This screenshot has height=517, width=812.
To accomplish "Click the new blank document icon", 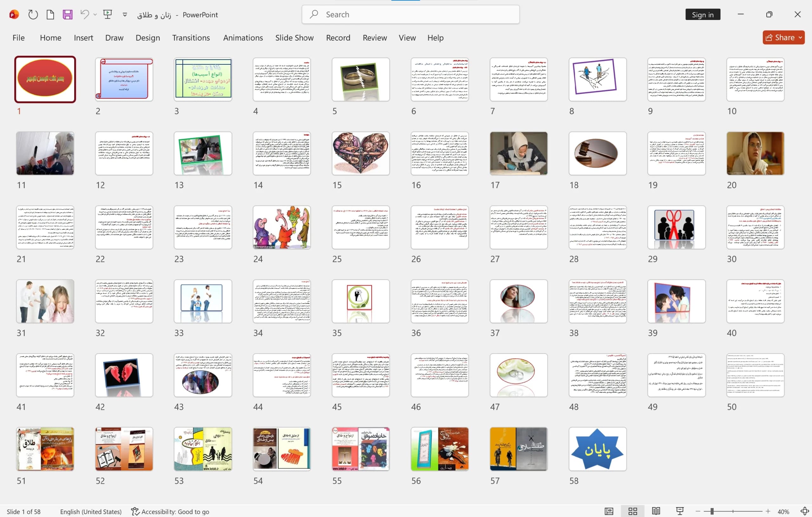I will pyautogui.click(x=50, y=15).
